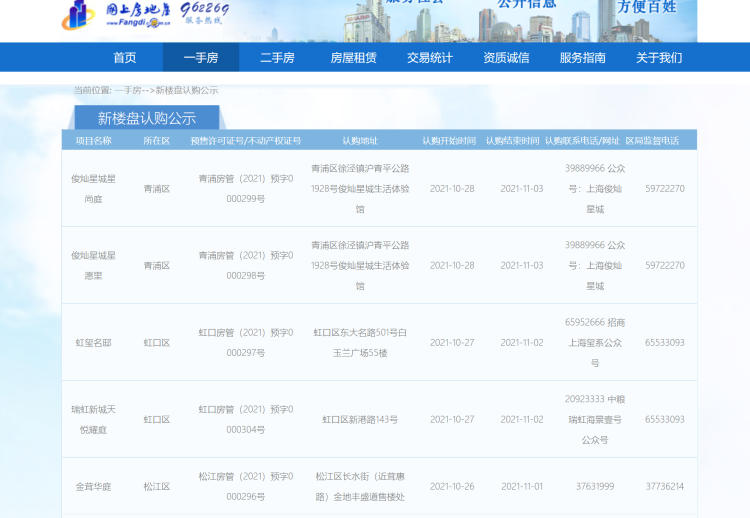
Task: Open 交易统计 in the navigation bar
Action: coord(430,58)
